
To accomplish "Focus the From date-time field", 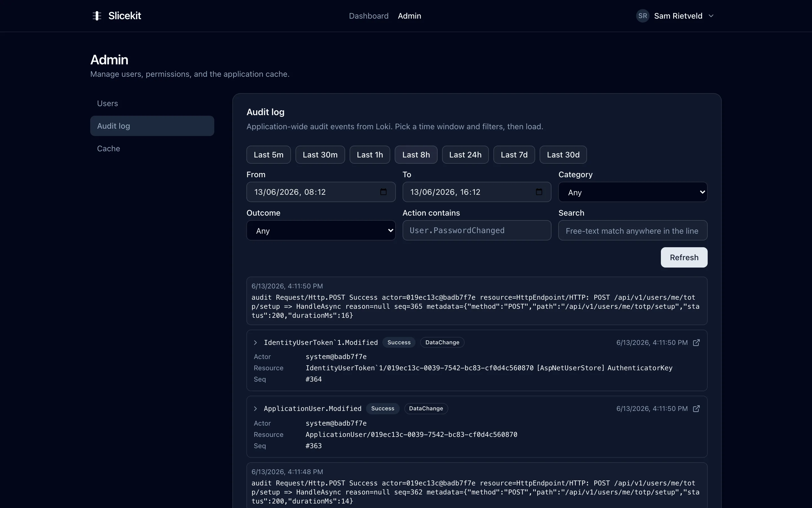I will 321,192.
